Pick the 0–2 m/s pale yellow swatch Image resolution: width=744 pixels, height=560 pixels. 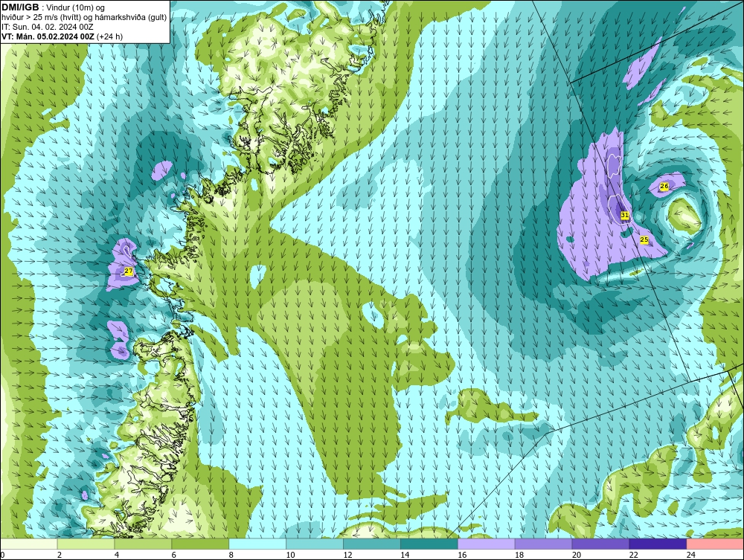29,544
